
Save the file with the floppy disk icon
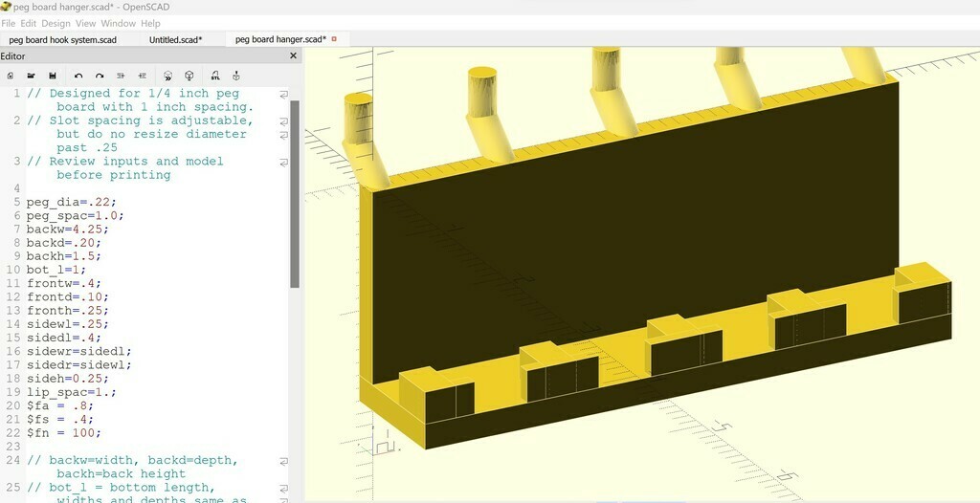[52, 76]
